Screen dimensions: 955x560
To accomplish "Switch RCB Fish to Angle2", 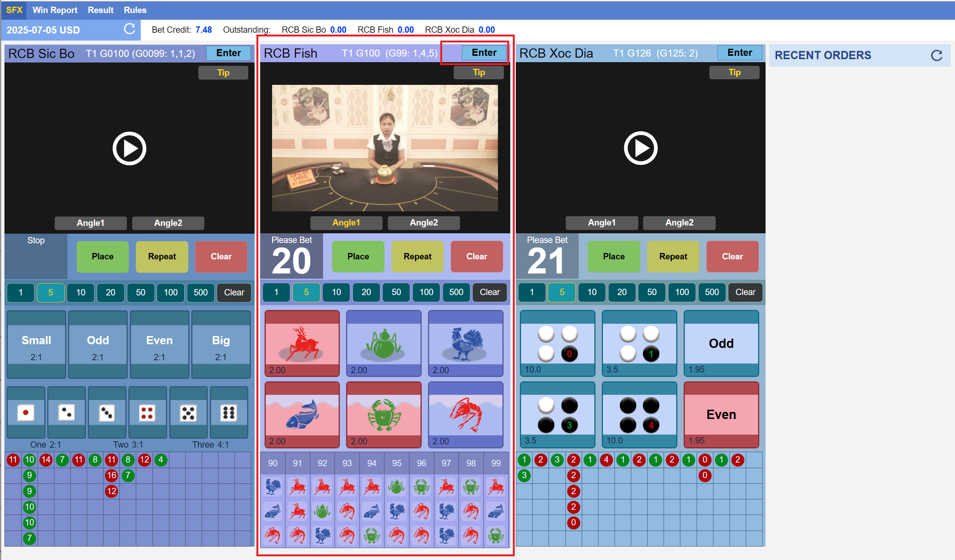I will pos(423,223).
